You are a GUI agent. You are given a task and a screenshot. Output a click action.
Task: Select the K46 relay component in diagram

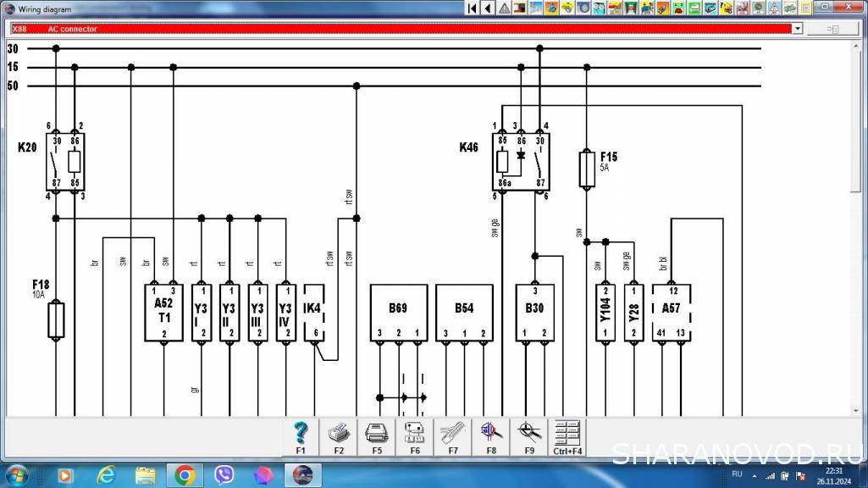[x=521, y=161]
